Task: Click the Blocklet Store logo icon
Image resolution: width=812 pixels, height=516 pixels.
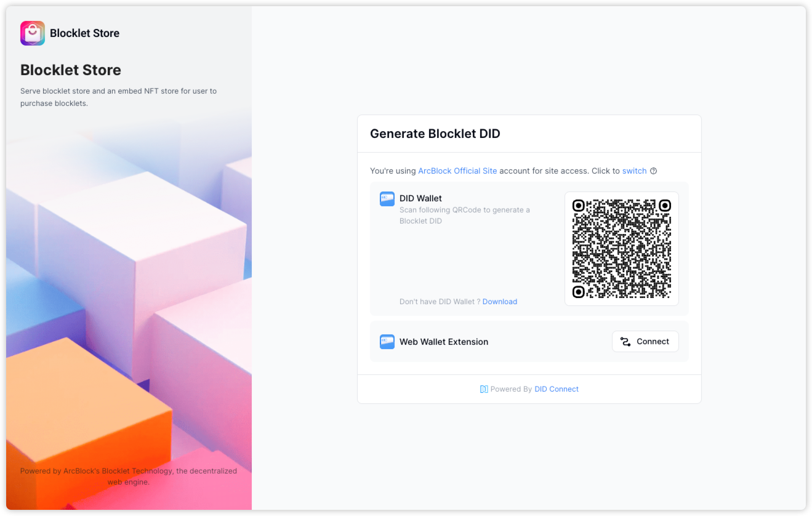Action: (33, 33)
